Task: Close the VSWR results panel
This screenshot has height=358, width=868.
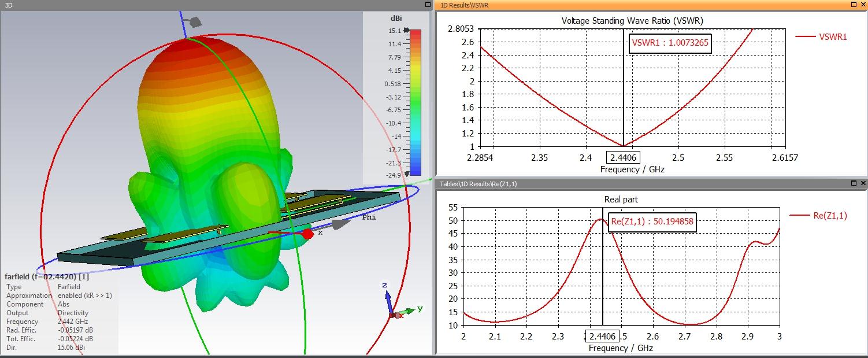Action: (863, 5)
